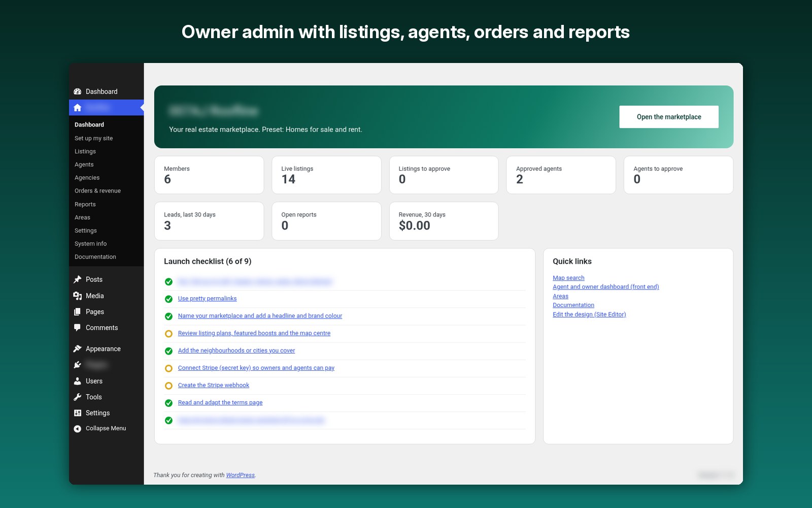812x508 pixels.
Task: Click pending circle beside Create the Stripe webhook
Action: point(169,386)
